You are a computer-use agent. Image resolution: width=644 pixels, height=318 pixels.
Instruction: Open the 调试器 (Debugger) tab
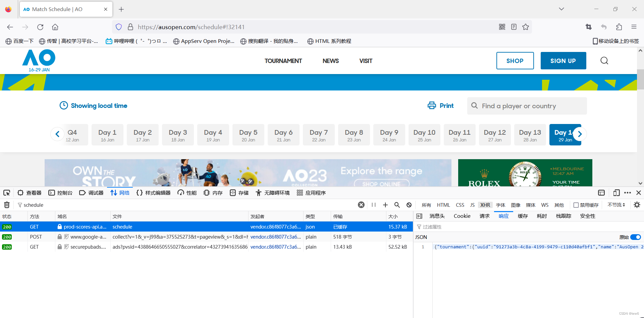[92, 193]
